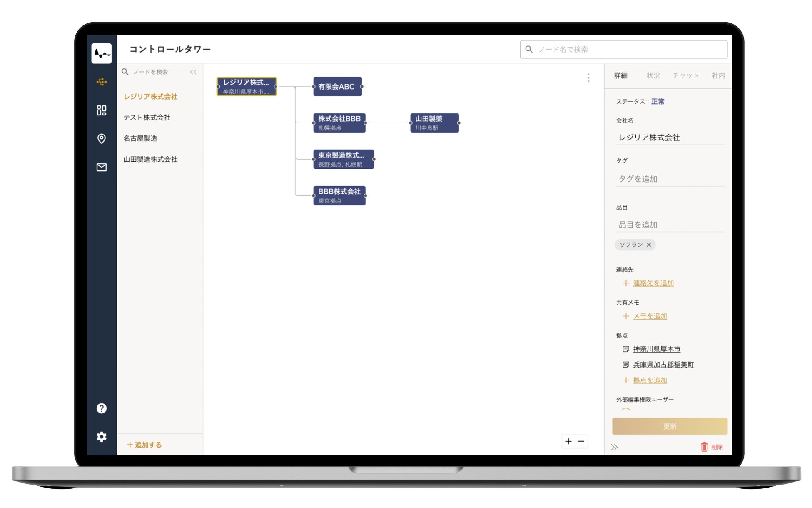
Task: Zoom in the canvas with plus
Action: [x=568, y=441]
